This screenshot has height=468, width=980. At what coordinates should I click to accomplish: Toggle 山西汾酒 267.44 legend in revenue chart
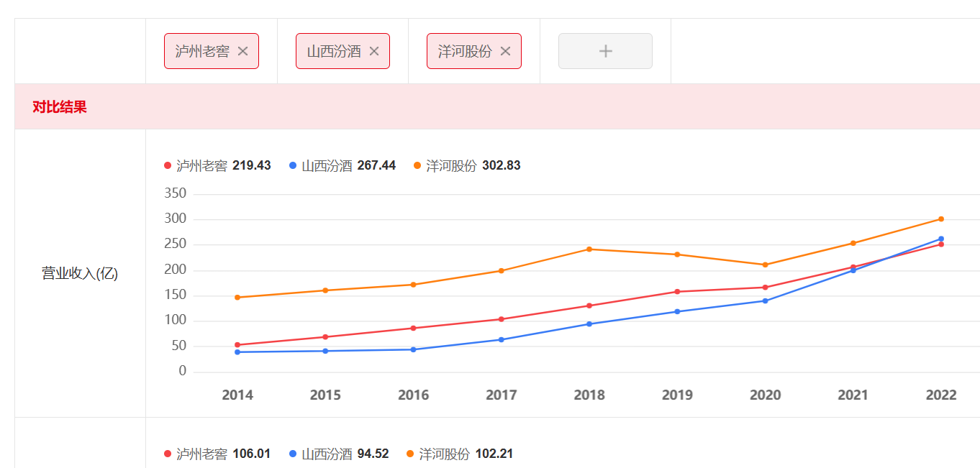[x=342, y=165]
